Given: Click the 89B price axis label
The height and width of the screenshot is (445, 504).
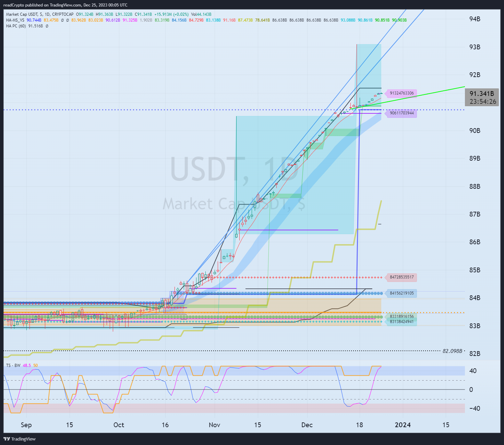Looking at the screenshot, I should pyautogui.click(x=475, y=158).
